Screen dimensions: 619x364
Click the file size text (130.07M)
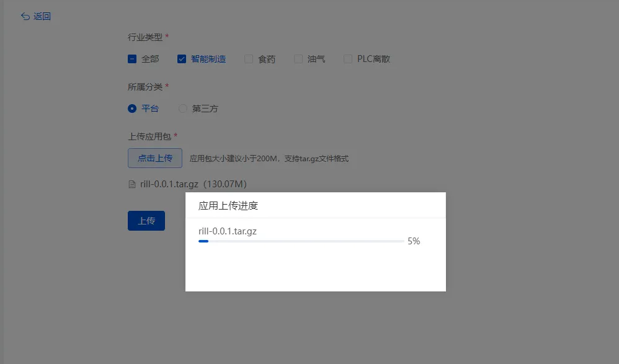pos(225,184)
